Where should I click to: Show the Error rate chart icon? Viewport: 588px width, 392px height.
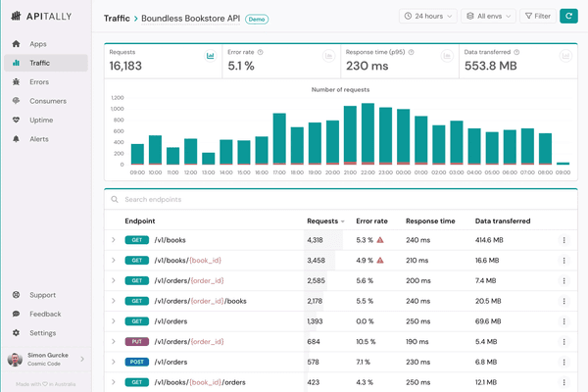pyautogui.click(x=328, y=56)
